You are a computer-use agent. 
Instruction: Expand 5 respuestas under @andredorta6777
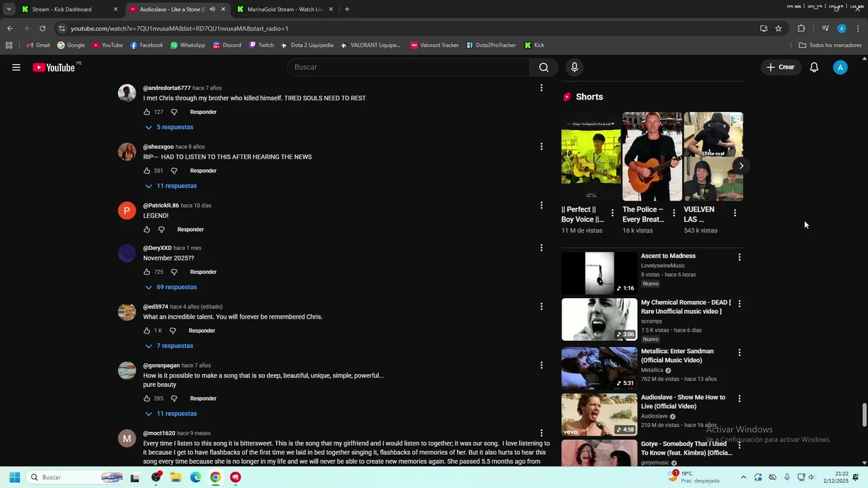coord(169,127)
